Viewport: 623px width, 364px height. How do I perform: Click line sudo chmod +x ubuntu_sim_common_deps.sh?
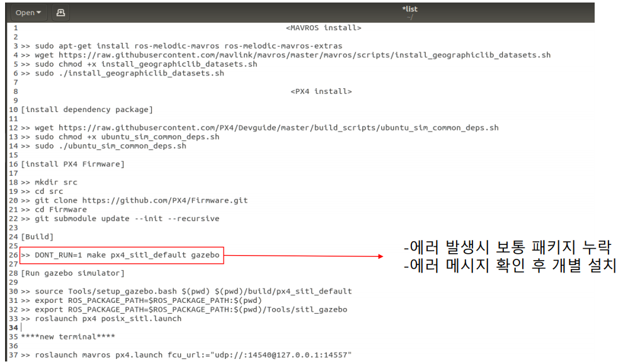coord(120,137)
